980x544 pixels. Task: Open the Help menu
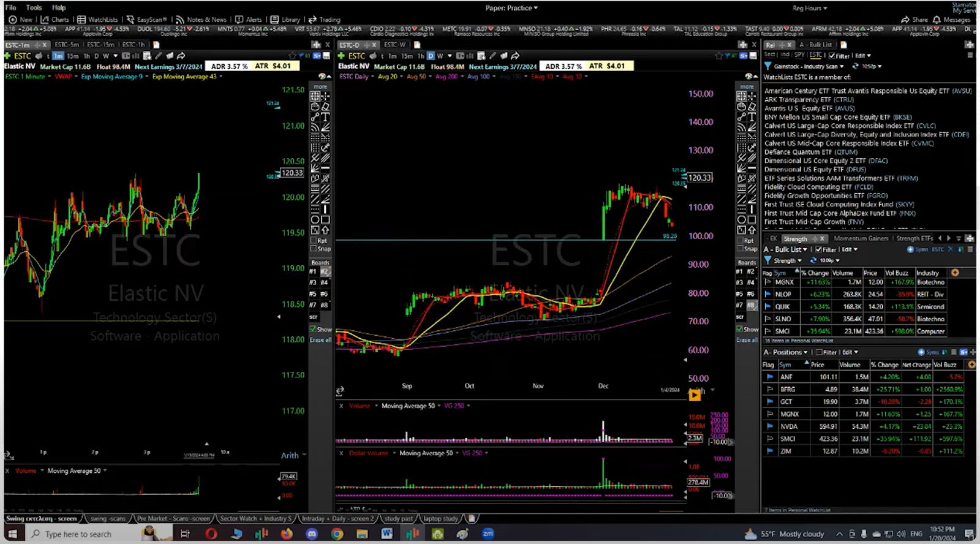(x=59, y=7)
